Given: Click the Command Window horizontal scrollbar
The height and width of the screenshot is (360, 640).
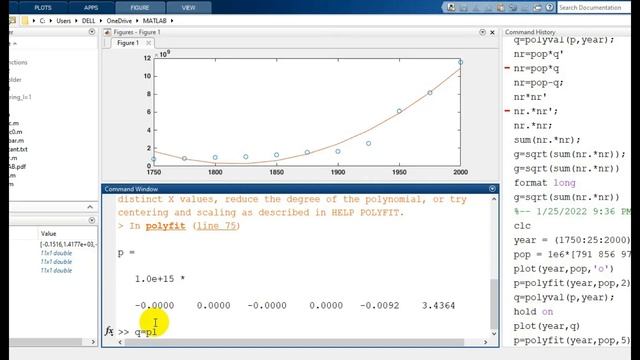Looking at the screenshot, I should 294,342.
